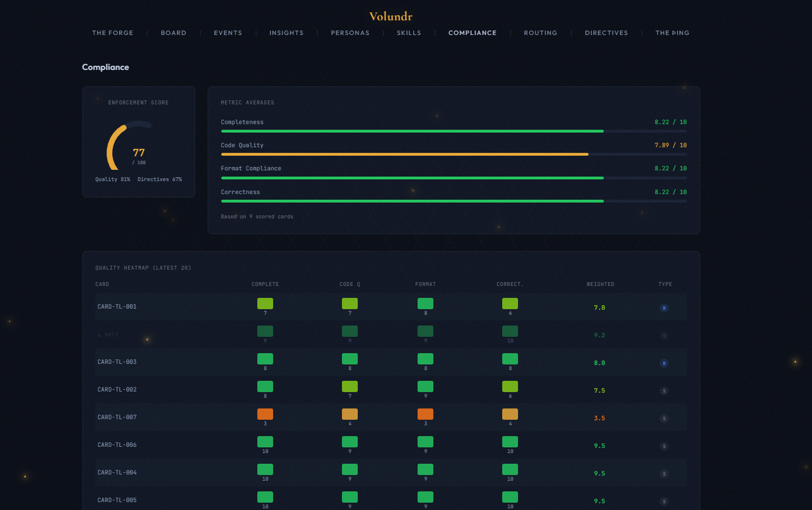Click the R routing badge for CARD-TL-003
Screen dimensions: 812x510
point(665,363)
